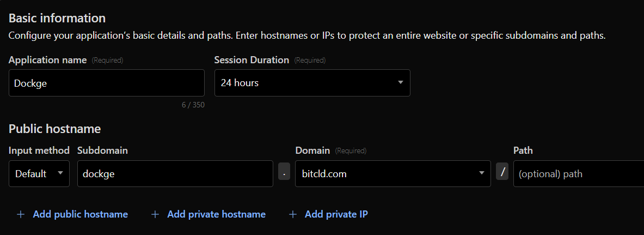Expand the bitcld.com domain selector
The height and width of the screenshot is (235, 644).
point(387,174)
